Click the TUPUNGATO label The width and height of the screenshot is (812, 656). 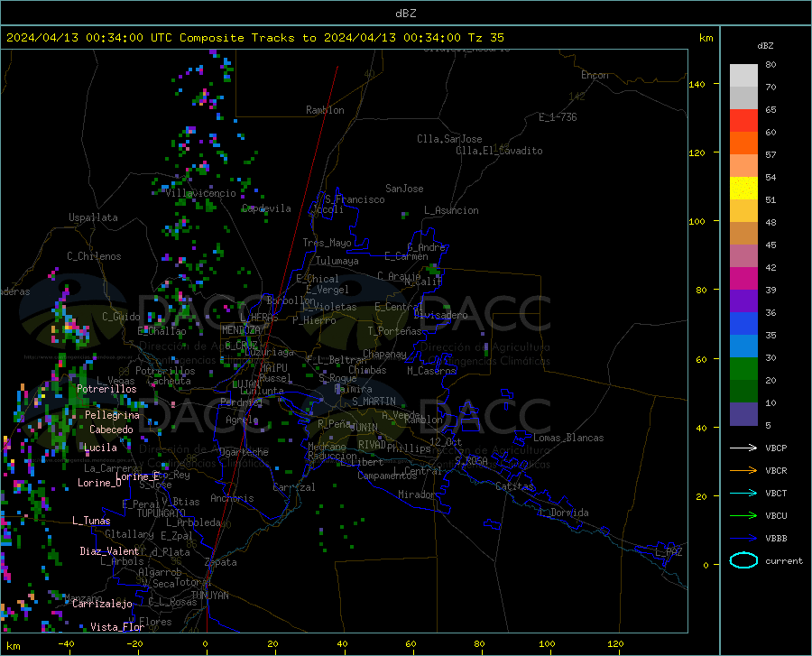161,513
